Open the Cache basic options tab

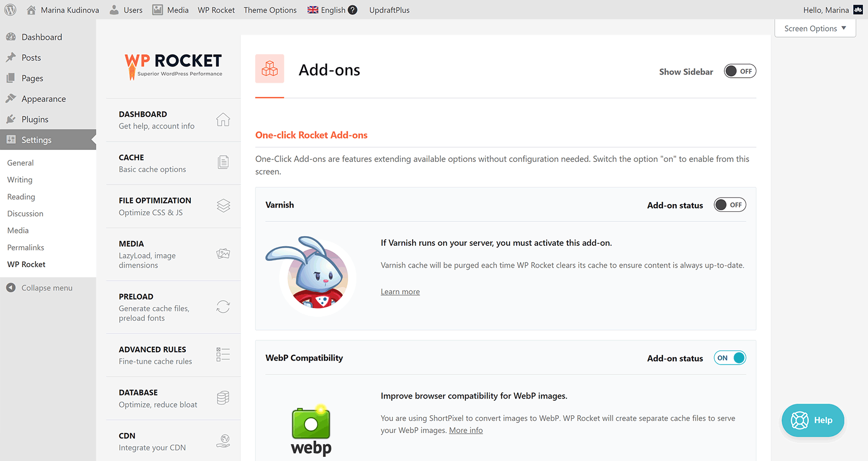174,163
